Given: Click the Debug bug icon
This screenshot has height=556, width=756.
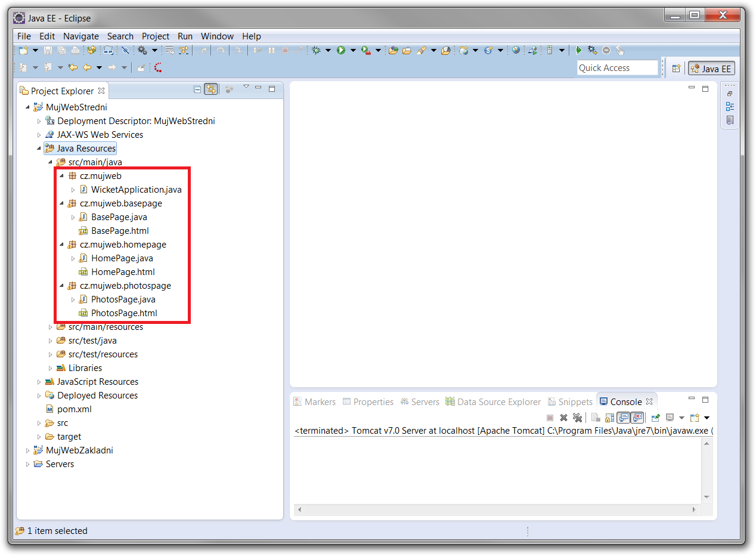Looking at the screenshot, I should pyautogui.click(x=316, y=51).
